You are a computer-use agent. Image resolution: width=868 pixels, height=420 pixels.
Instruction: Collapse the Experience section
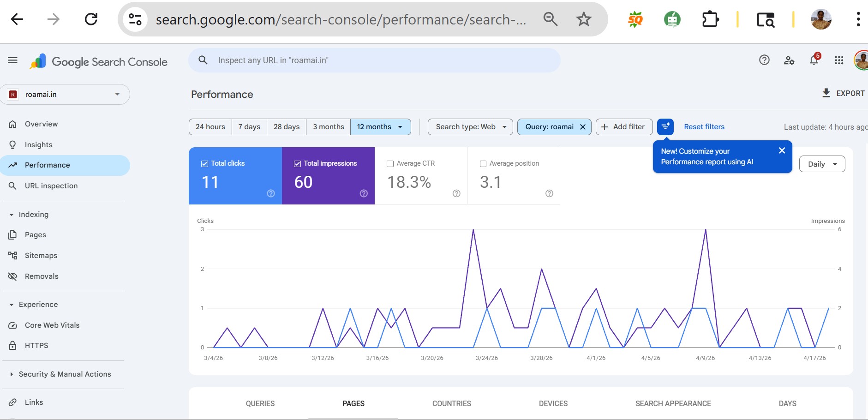(x=33, y=305)
